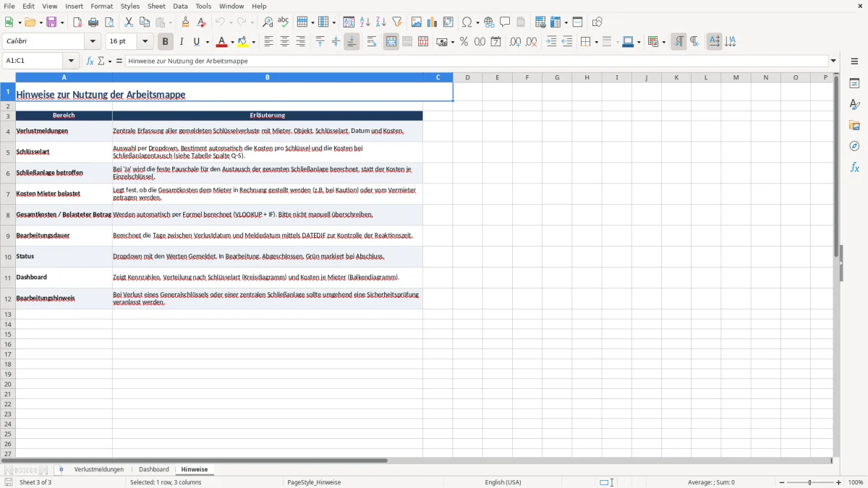Click the Print icon
Image resolution: width=868 pixels, height=488 pixels.
[x=93, y=22]
